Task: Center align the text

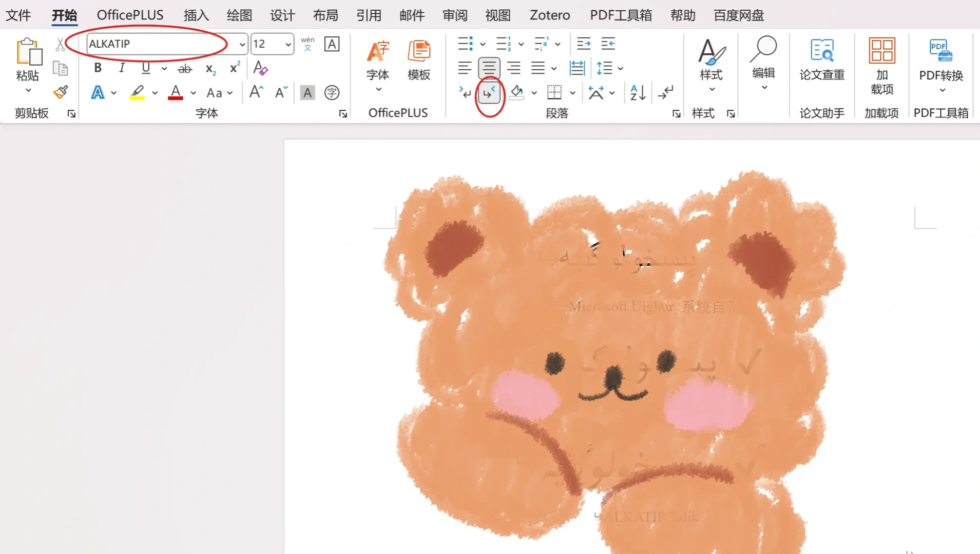Action: click(489, 68)
